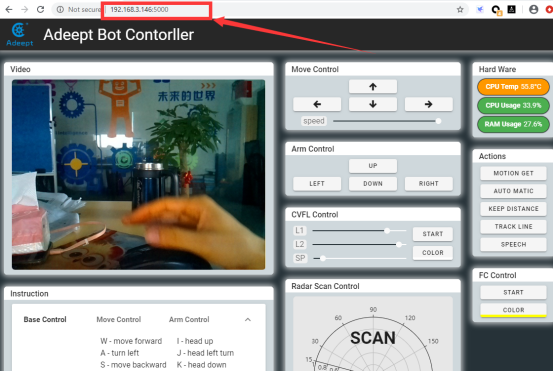Click the 'A - turn left' instruction text
The width and height of the screenshot is (554, 371).
pos(119,353)
